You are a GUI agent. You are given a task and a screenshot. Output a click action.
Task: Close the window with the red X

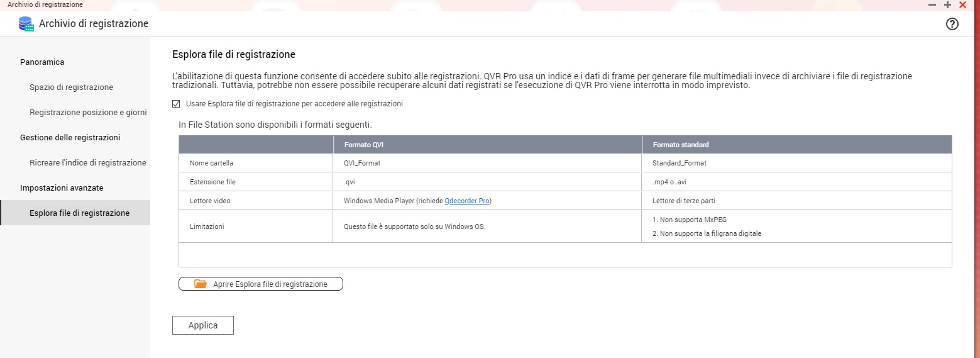pos(962,4)
